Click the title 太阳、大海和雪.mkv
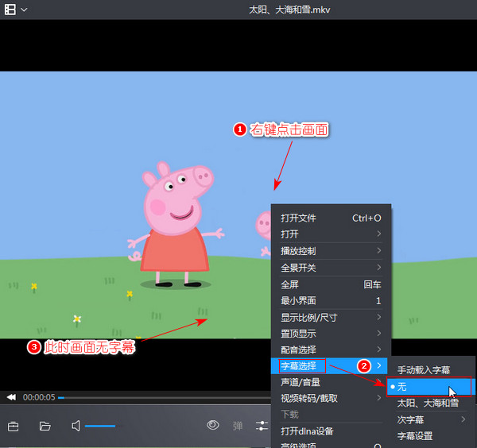Viewport: 477px width, 448px height. coord(289,10)
